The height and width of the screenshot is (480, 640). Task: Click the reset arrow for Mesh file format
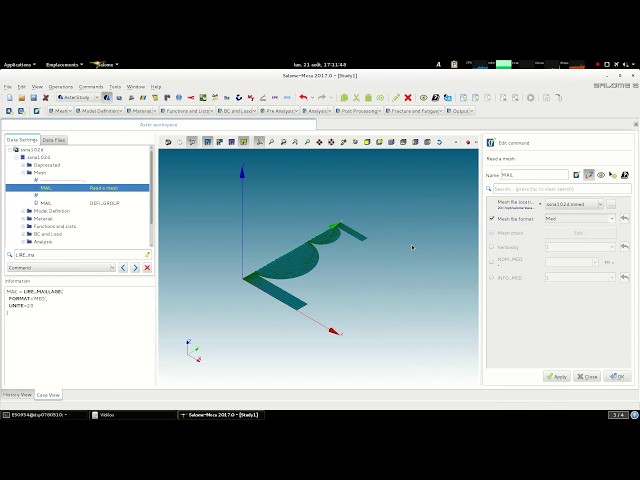[x=624, y=218]
